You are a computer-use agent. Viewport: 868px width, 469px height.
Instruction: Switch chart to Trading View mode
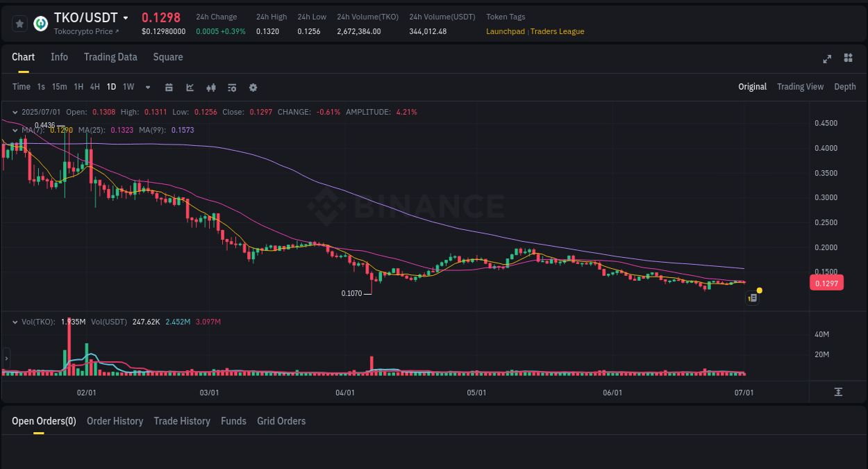click(x=800, y=87)
